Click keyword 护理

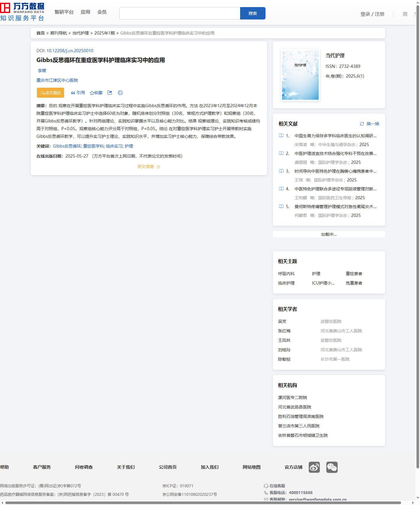[129, 146]
